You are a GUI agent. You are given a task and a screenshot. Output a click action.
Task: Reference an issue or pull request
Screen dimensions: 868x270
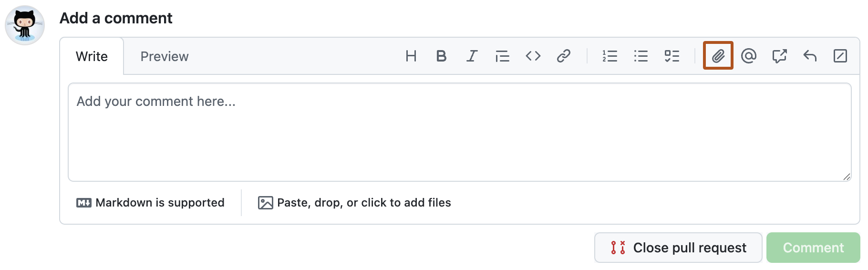click(779, 56)
